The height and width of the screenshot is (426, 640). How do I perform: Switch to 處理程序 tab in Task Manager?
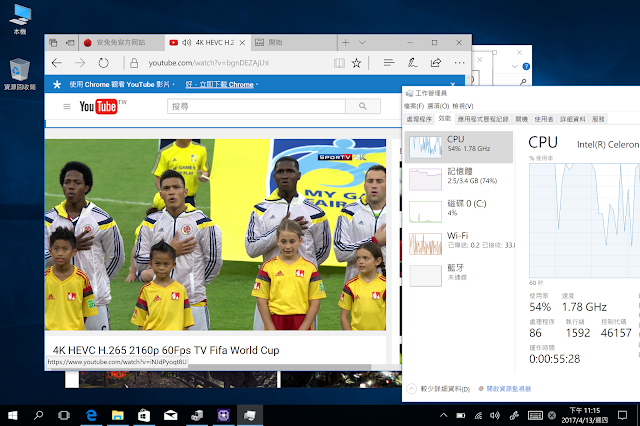pyautogui.click(x=419, y=119)
